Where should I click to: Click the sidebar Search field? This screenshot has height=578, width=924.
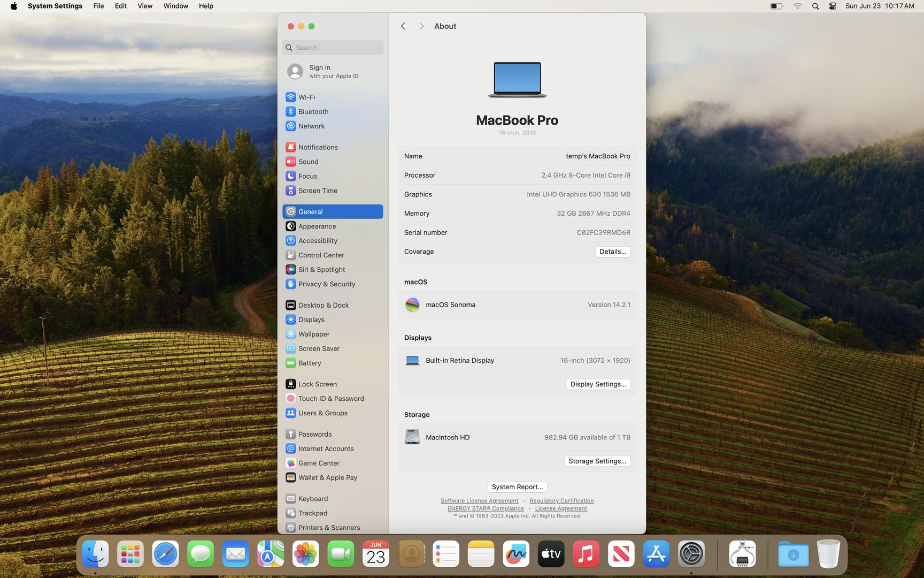333,48
